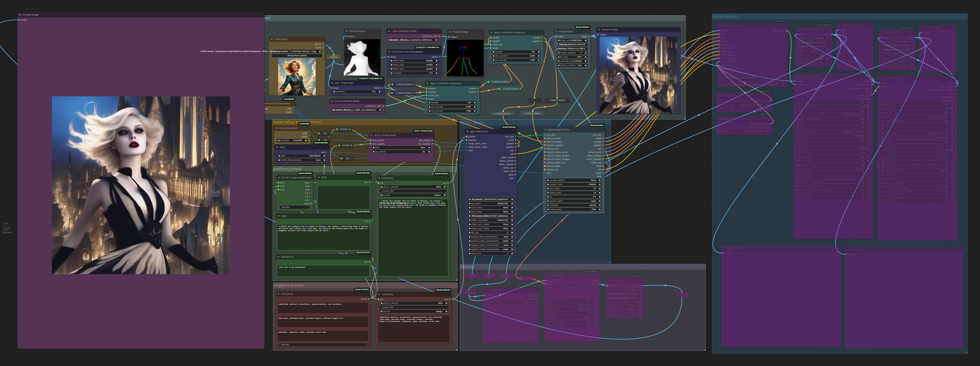Click the choose file to upload button
980x366 pixels.
(297, 56)
